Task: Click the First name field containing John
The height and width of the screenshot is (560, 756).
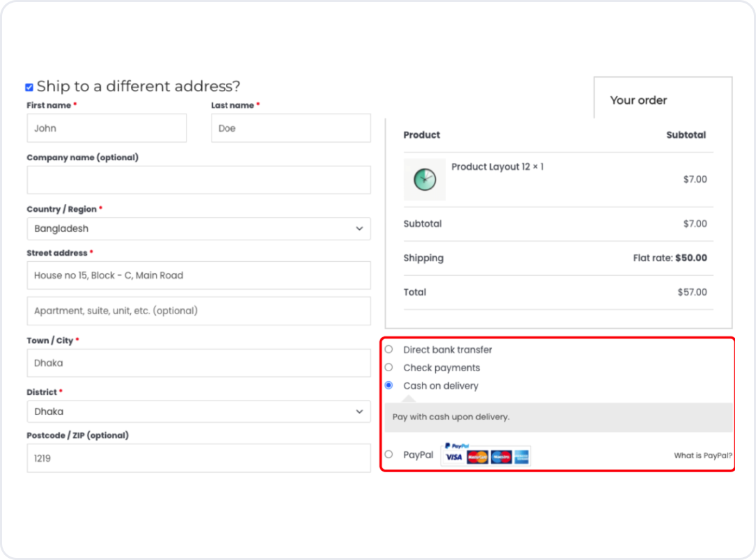Action: pyautogui.click(x=107, y=128)
